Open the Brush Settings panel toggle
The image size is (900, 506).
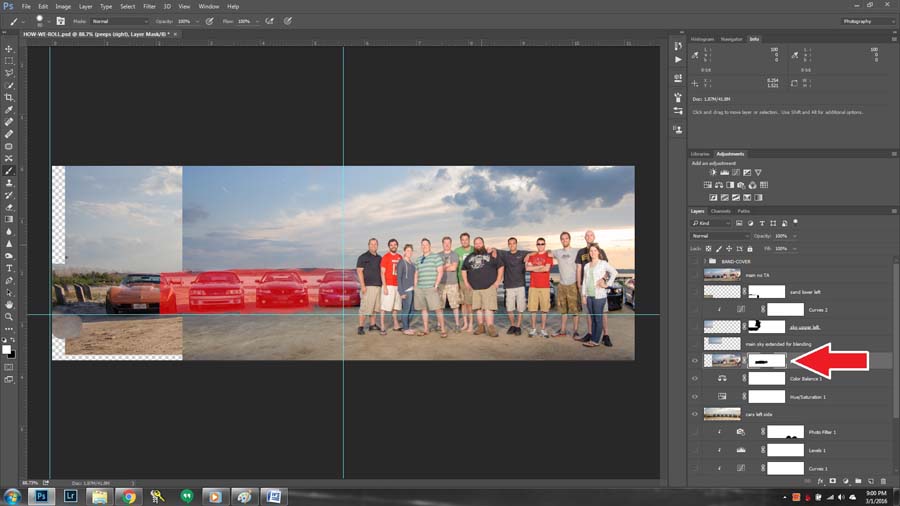click(60, 21)
